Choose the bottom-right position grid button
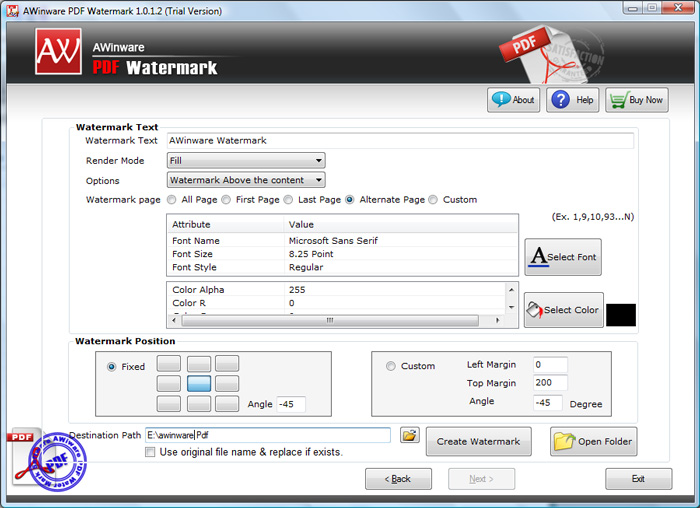700x508 pixels. [x=227, y=404]
